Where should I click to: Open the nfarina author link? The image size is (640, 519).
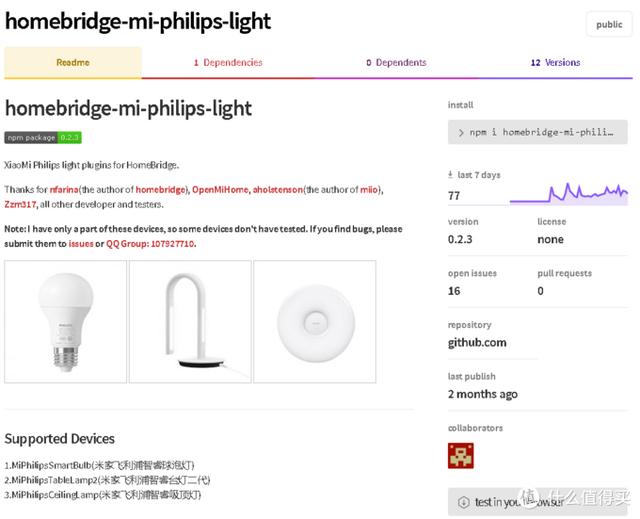coord(64,190)
